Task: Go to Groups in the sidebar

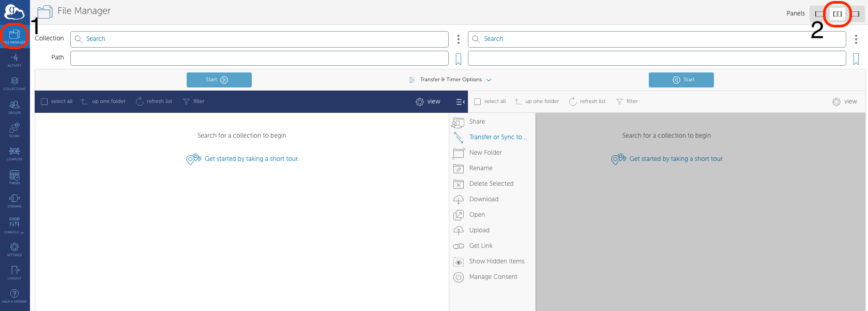Action: click(14, 107)
